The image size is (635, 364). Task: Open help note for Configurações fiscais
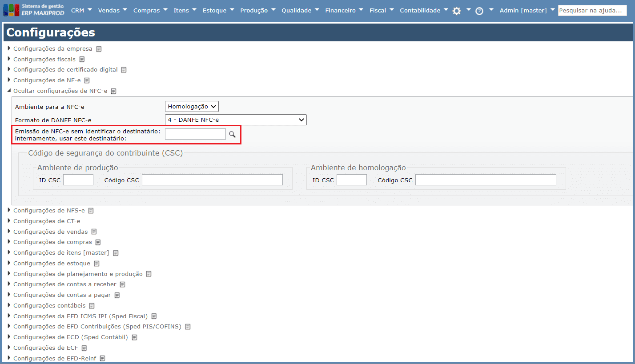click(x=82, y=59)
